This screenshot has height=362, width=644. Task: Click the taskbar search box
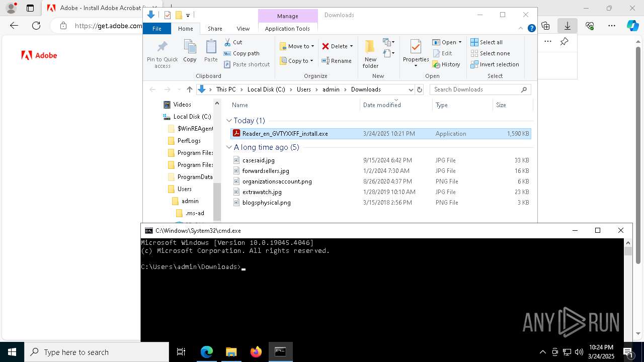point(97,352)
